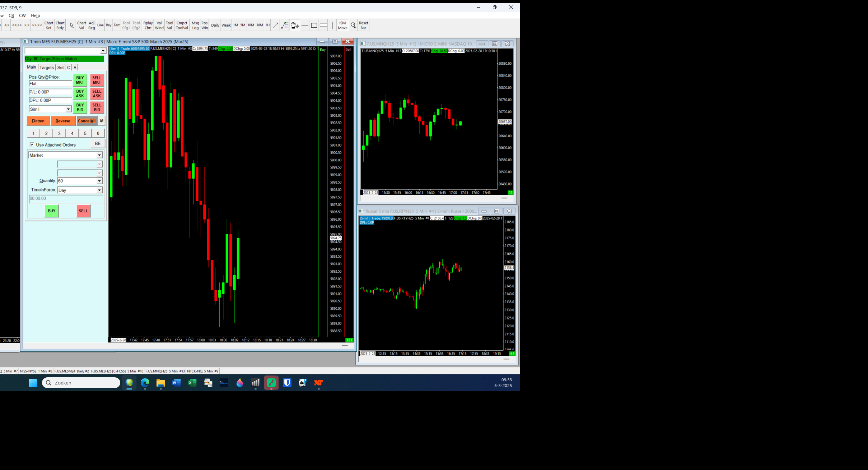Select the vertical line tool
This screenshot has height=470, width=868.
click(x=332, y=25)
